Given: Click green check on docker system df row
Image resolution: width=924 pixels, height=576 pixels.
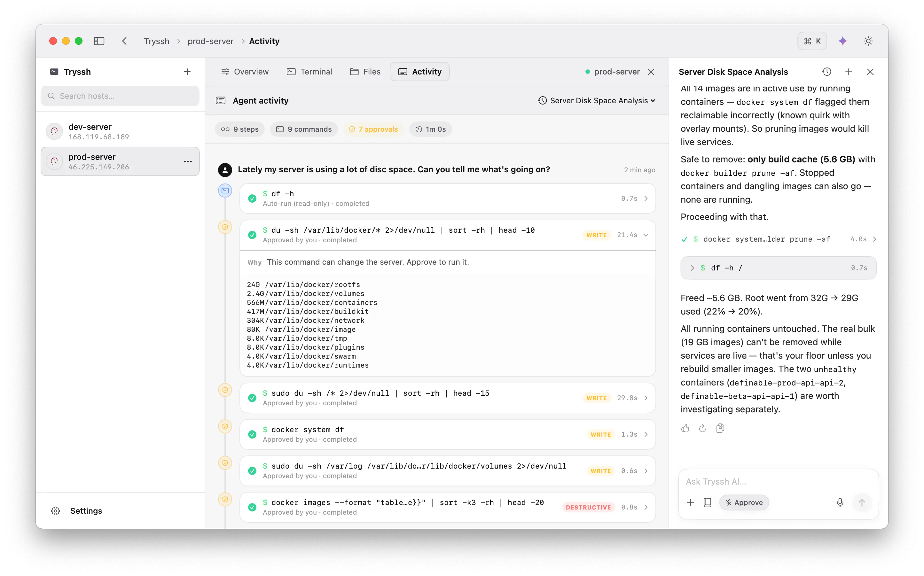Looking at the screenshot, I should tap(252, 434).
